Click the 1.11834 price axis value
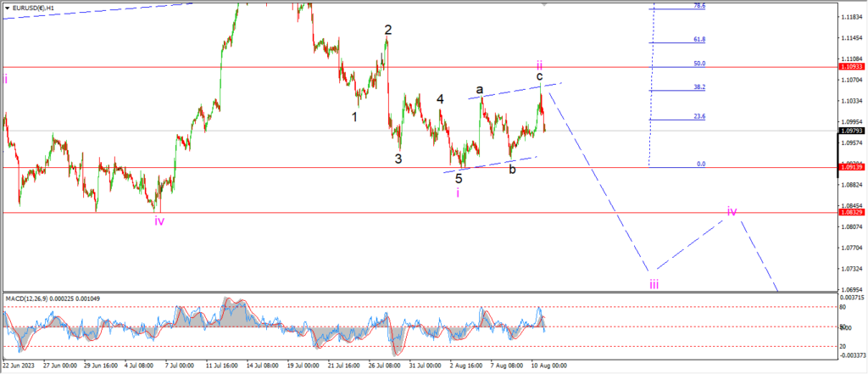This screenshot has height=374, width=868. coord(850,17)
